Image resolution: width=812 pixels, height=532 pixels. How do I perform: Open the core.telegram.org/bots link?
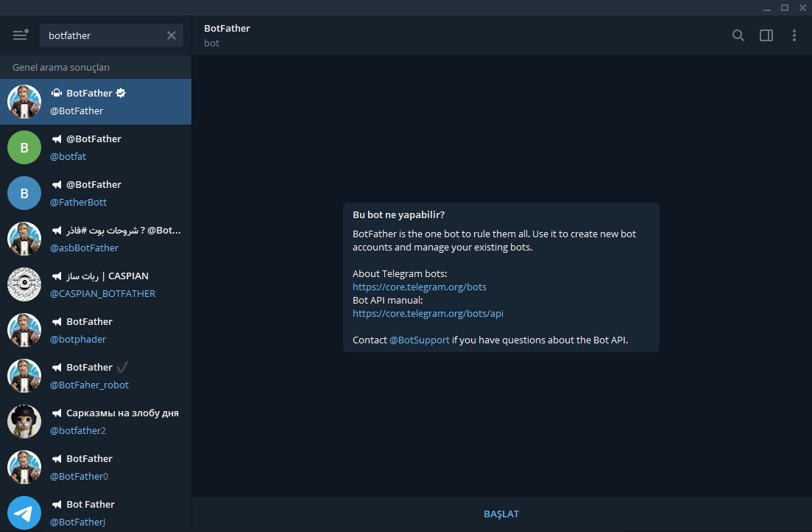click(x=419, y=287)
